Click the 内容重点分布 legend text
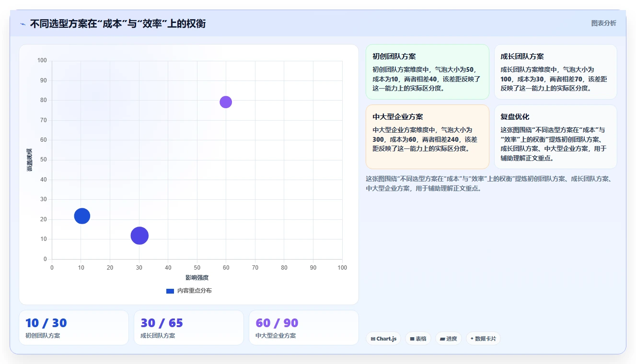 coord(194,291)
